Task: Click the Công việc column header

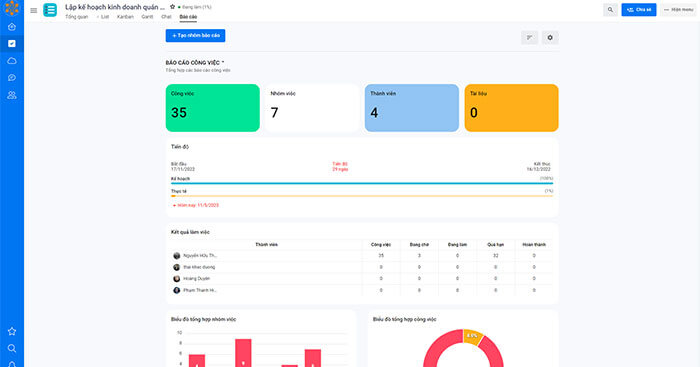Action: point(381,245)
